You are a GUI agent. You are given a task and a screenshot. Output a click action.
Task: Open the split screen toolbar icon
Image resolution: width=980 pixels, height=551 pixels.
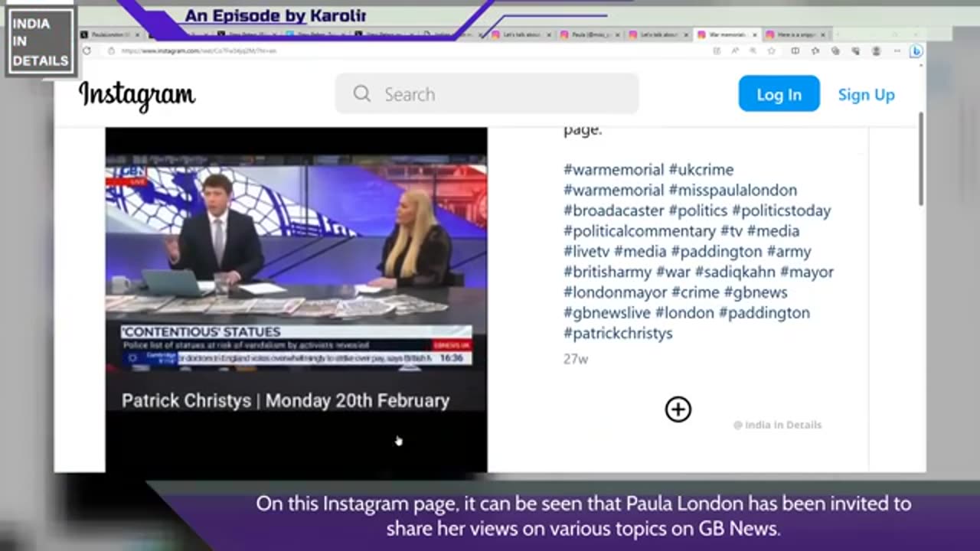[795, 51]
